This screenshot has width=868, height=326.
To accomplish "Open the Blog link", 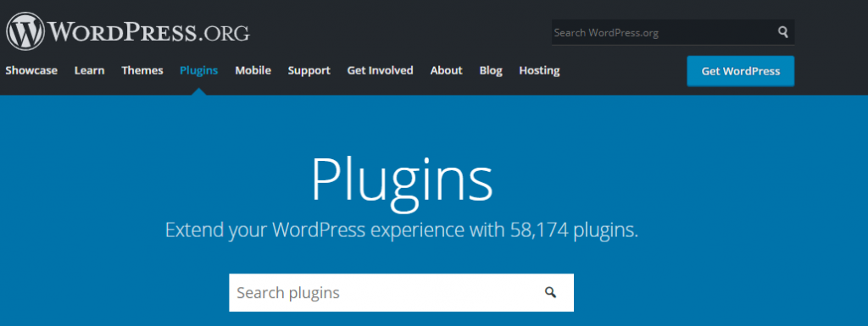I will 491,71.
